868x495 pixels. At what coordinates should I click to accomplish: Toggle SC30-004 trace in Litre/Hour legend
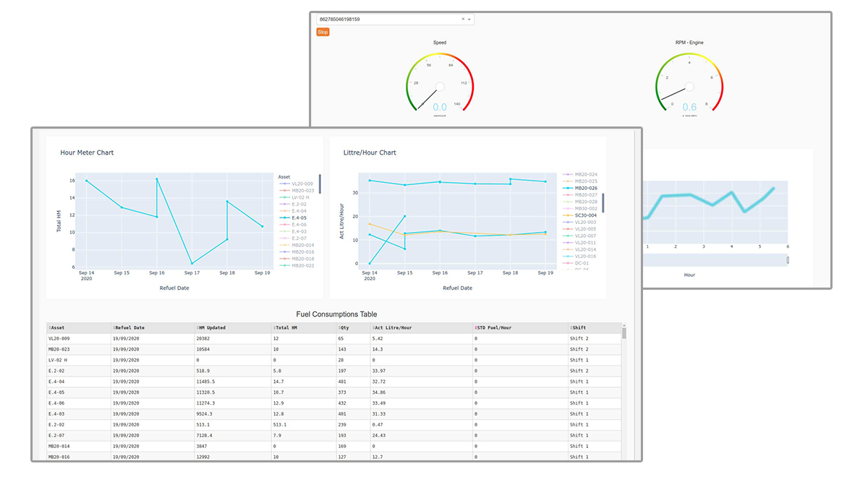click(x=584, y=215)
